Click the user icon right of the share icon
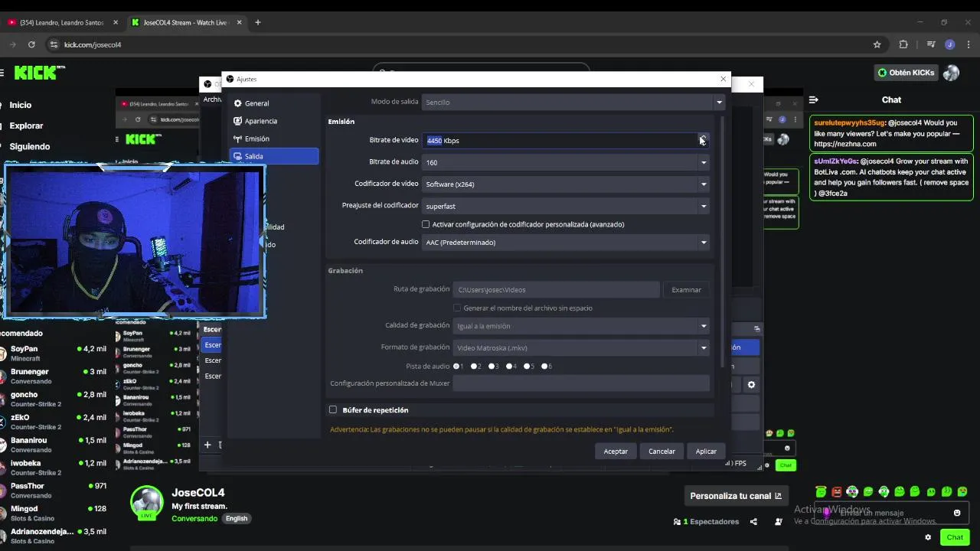 tap(779, 522)
